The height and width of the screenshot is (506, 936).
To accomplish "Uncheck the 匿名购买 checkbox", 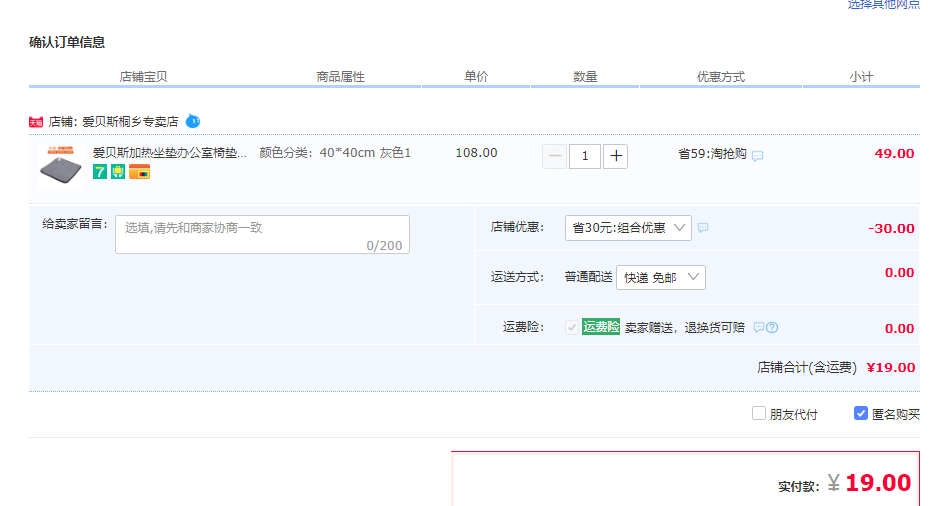I will point(861,413).
